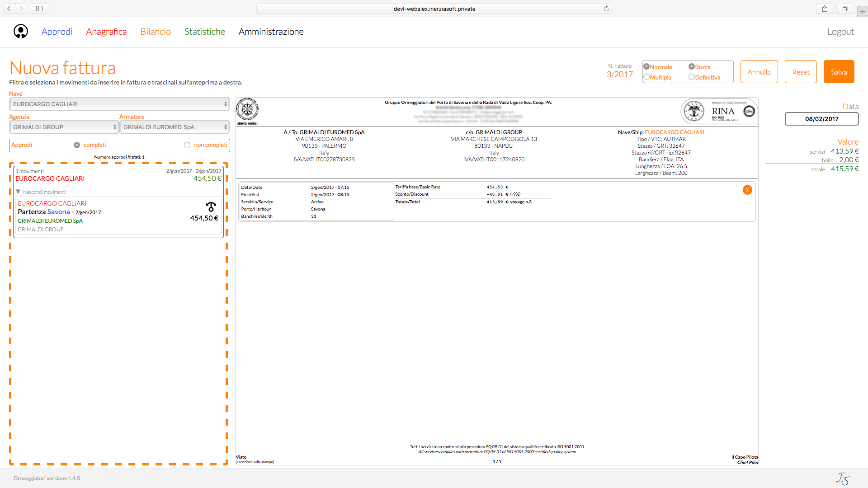Reload the page via the address bar icon
Viewport: 868px width, 488px height.
(x=607, y=8)
